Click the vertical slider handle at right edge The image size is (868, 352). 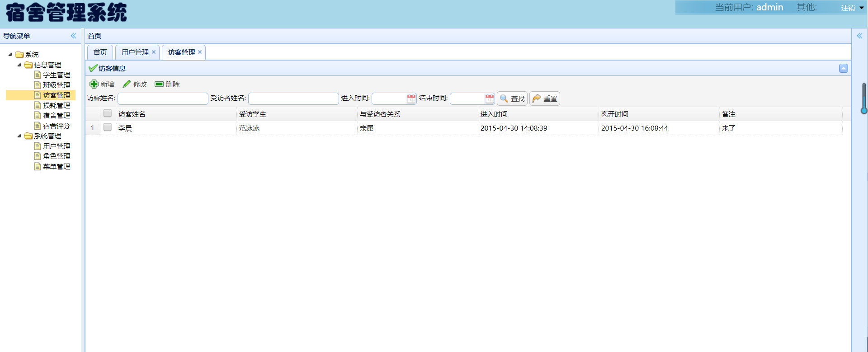[x=864, y=110]
